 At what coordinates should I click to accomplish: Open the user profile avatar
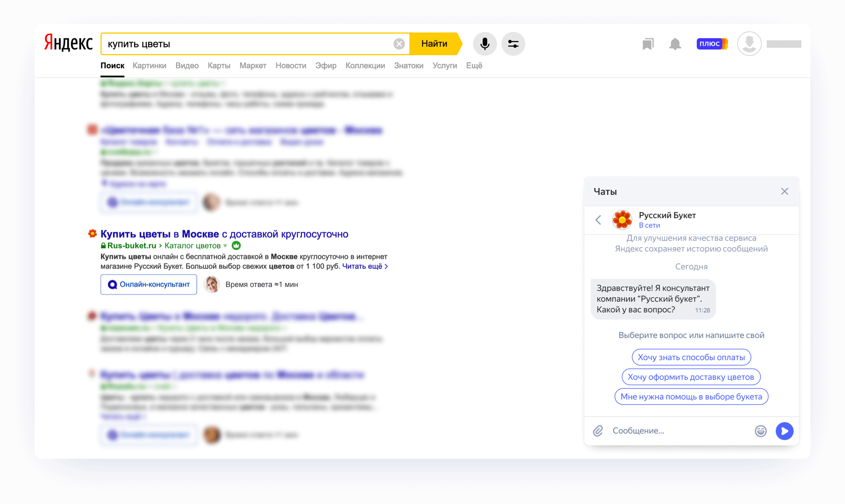click(749, 44)
